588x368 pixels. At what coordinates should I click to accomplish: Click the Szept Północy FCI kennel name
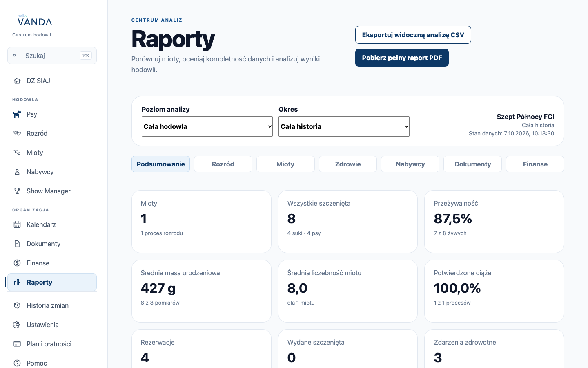pyautogui.click(x=526, y=117)
